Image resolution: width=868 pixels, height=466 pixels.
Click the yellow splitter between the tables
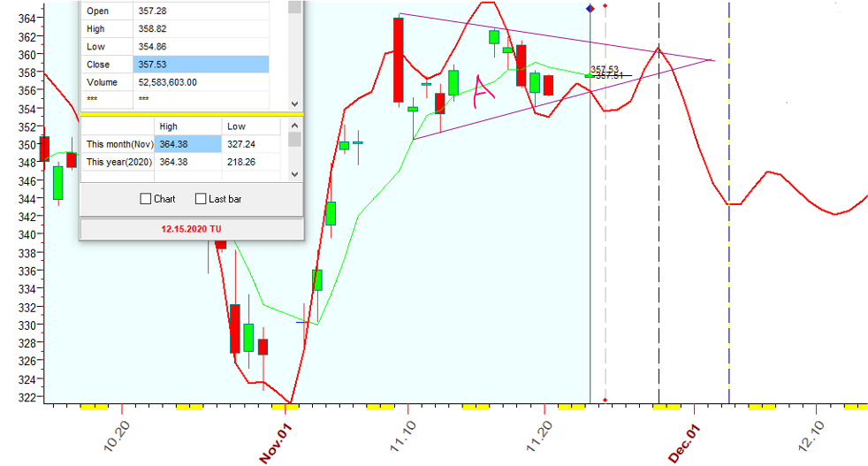coord(191,114)
